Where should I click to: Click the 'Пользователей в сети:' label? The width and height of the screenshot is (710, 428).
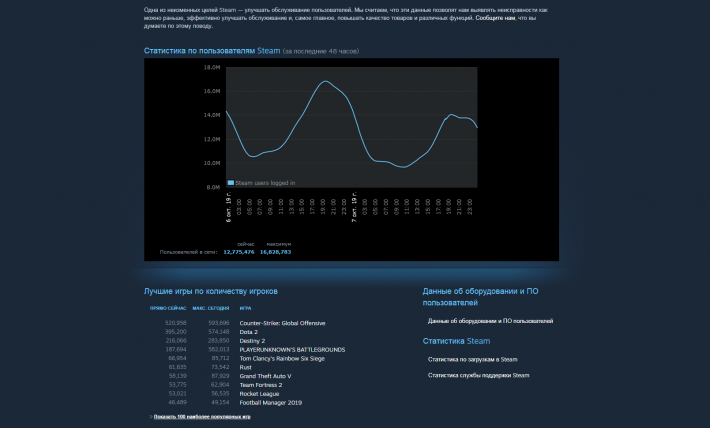[188, 252]
